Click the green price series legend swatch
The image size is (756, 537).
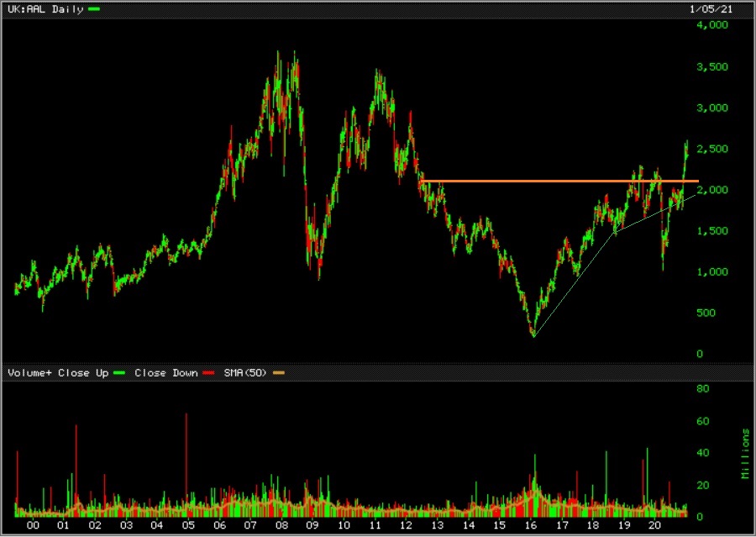(92, 10)
